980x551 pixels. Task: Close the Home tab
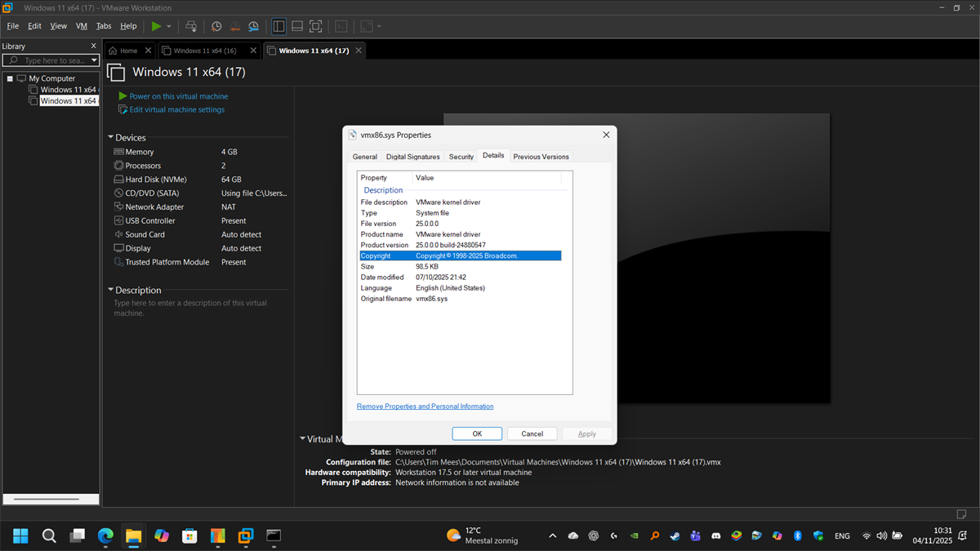(x=149, y=51)
